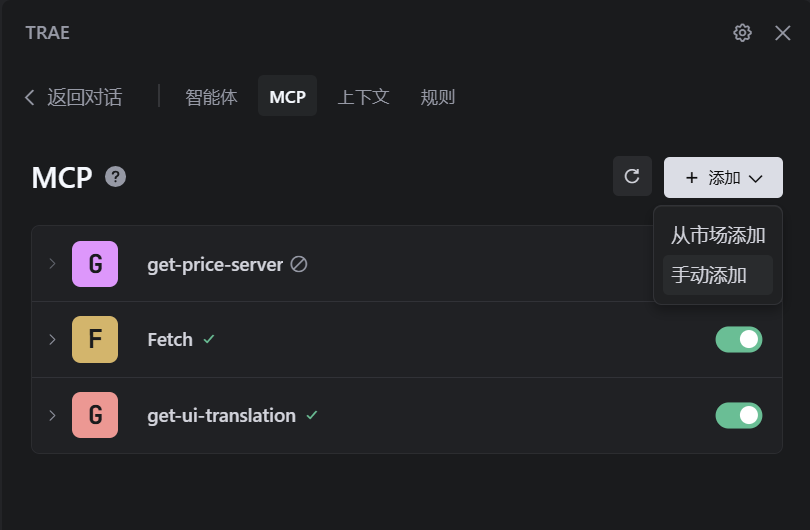Expand the get-ui-translation server row
The image size is (810, 530).
pyautogui.click(x=52, y=415)
